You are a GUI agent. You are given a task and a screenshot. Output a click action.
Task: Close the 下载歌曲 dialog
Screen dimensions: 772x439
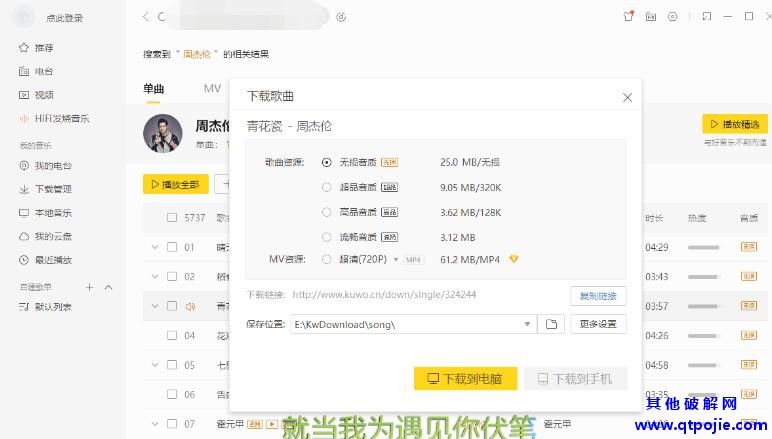coord(627,97)
